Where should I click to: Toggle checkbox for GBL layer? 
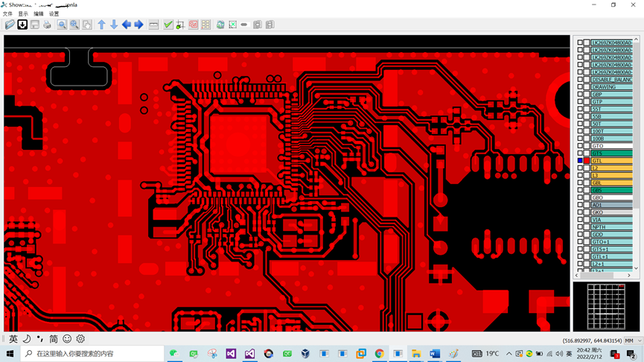coord(580,182)
